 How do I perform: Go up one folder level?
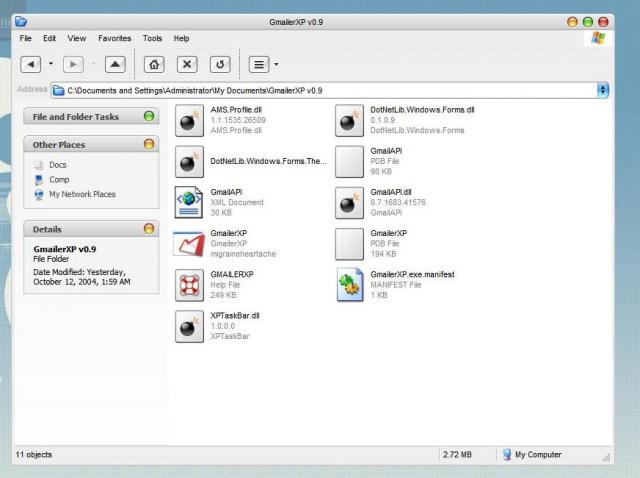pyautogui.click(x=115, y=64)
